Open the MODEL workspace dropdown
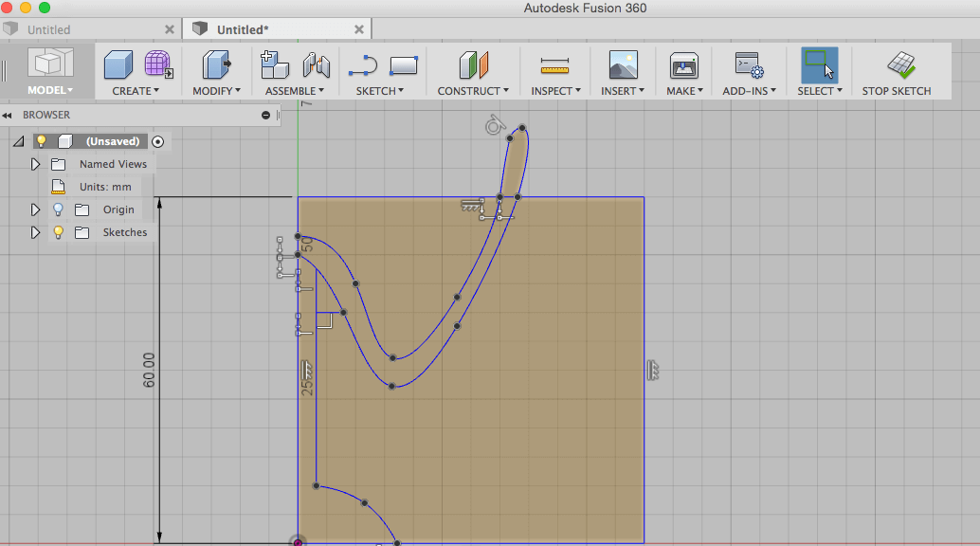This screenshot has height=546, width=980. tap(50, 90)
